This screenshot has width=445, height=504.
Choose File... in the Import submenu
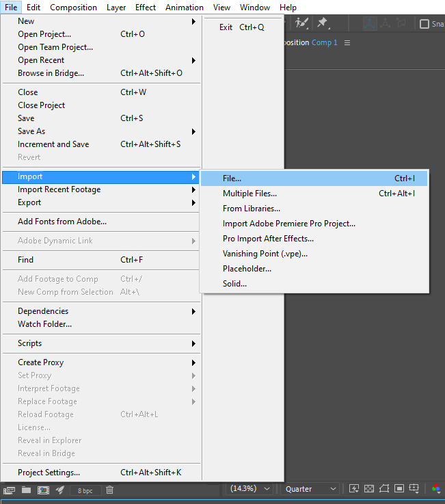(x=314, y=178)
